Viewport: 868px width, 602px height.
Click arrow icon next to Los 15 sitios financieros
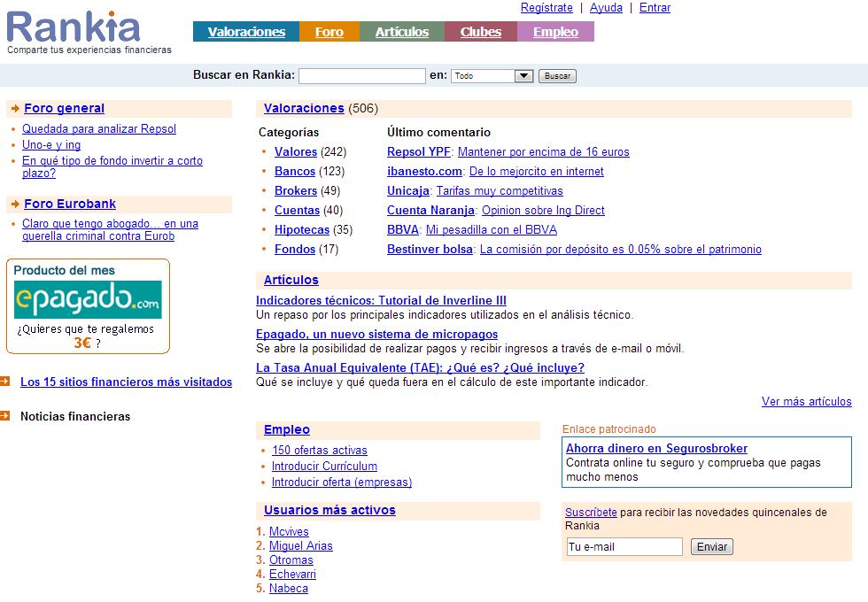(5, 382)
